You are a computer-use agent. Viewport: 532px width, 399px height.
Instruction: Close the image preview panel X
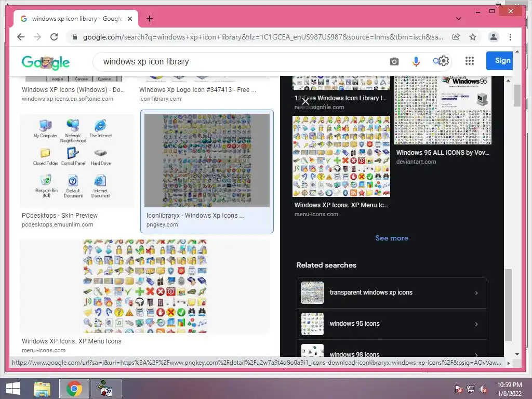pos(305,101)
